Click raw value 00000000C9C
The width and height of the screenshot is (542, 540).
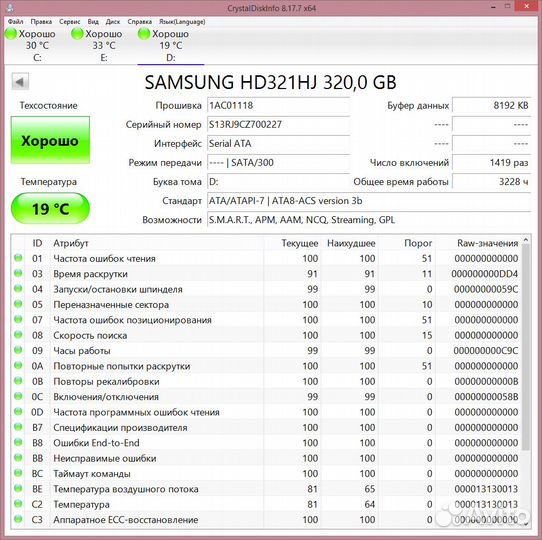[x=486, y=351]
